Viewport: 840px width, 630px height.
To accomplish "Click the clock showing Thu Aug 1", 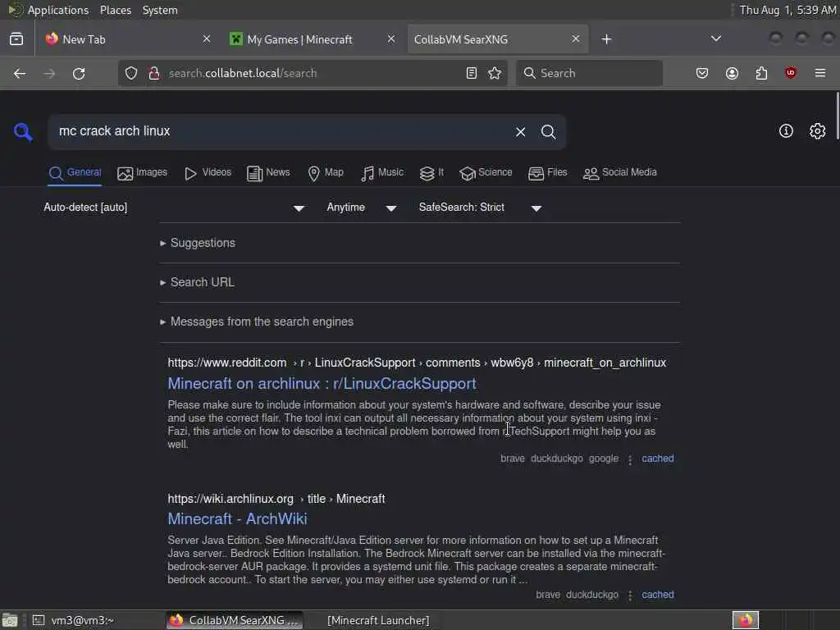I will coord(787,10).
